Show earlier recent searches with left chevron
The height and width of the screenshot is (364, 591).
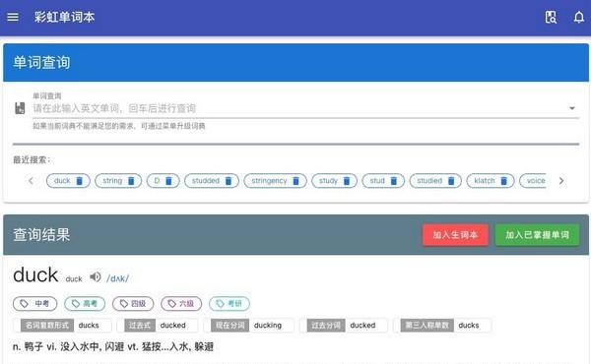pos(31,181)
